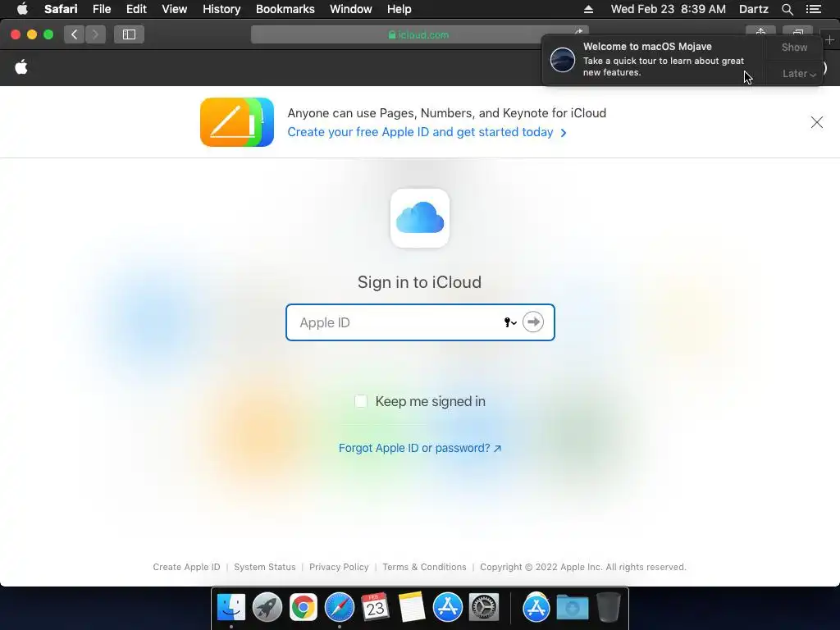840x630 pixels.
Task: Click the Dartz user name in menu bar
Action: 753,9
